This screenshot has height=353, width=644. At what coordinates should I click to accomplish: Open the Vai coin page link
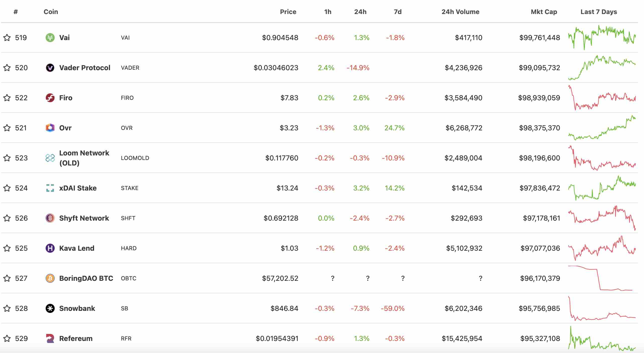click(x=64, y=38)
